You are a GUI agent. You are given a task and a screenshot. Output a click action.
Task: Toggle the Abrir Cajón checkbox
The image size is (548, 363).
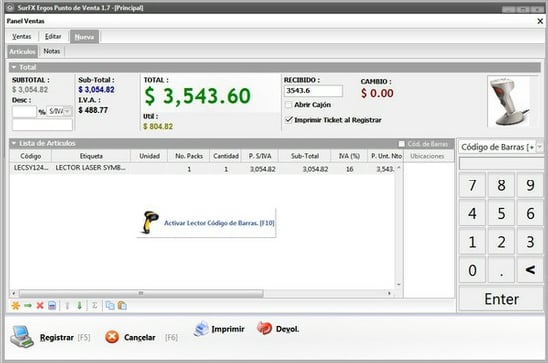click(x=289, y=104)
